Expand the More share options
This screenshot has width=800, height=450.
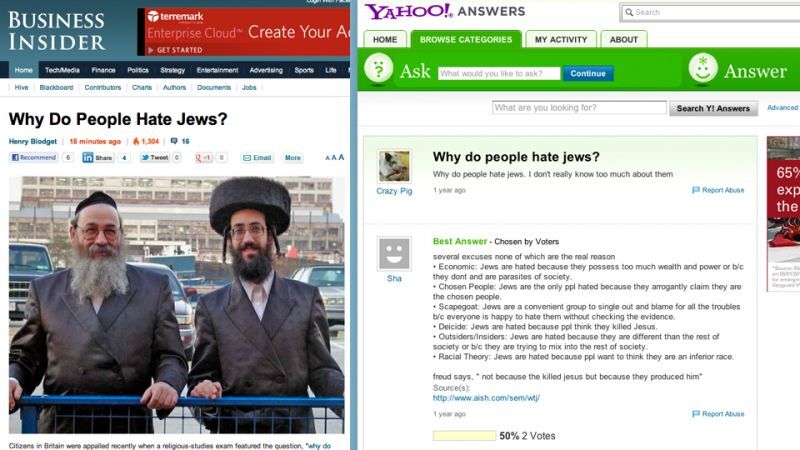click(x=292, y=158)
